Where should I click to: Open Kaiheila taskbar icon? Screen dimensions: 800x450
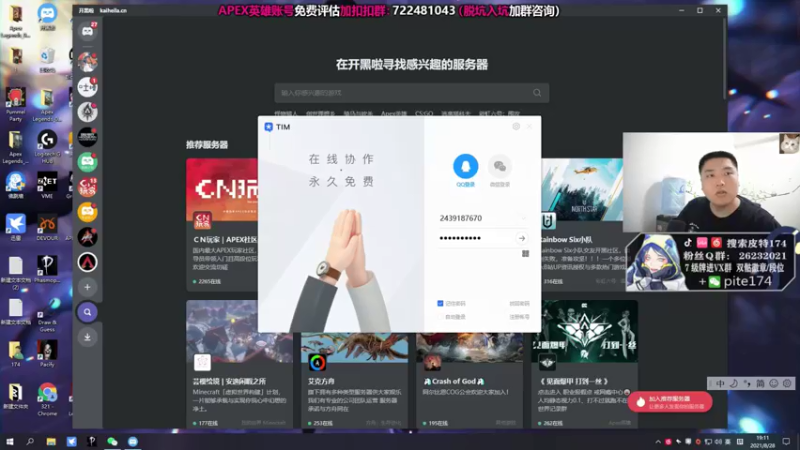point(133,442)
